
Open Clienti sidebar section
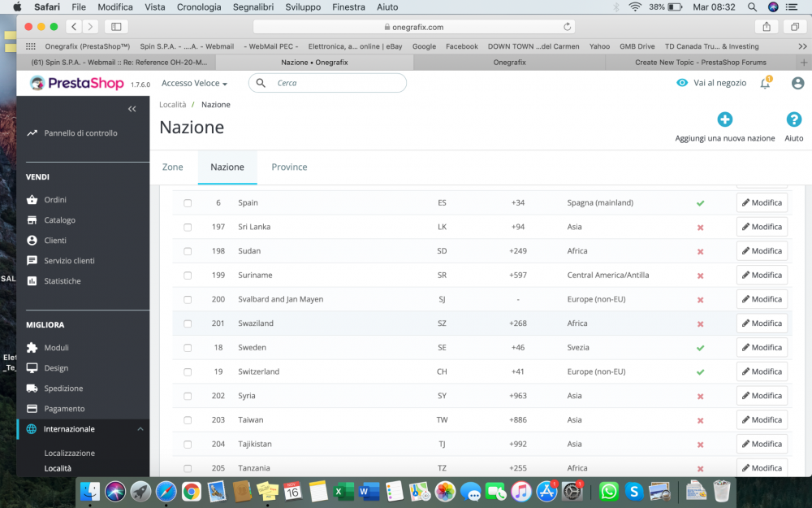pyautogui.click(x=55, y=240)
